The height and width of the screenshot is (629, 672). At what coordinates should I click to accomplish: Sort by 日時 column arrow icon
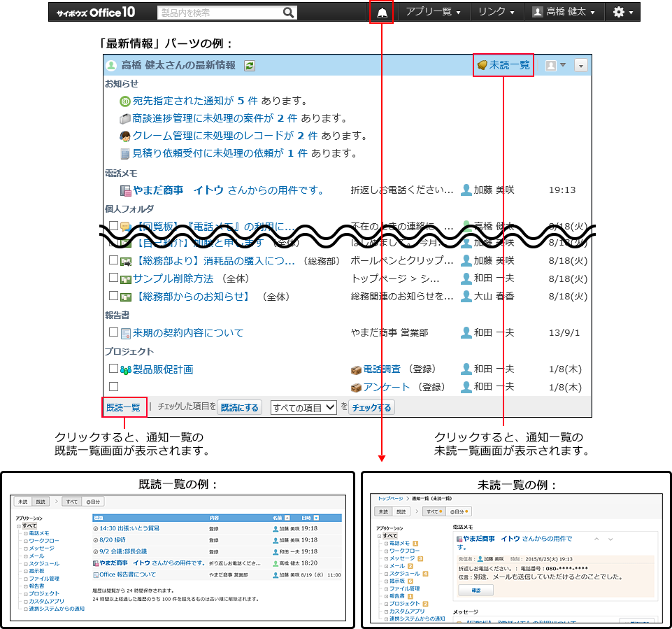[316, 518]
